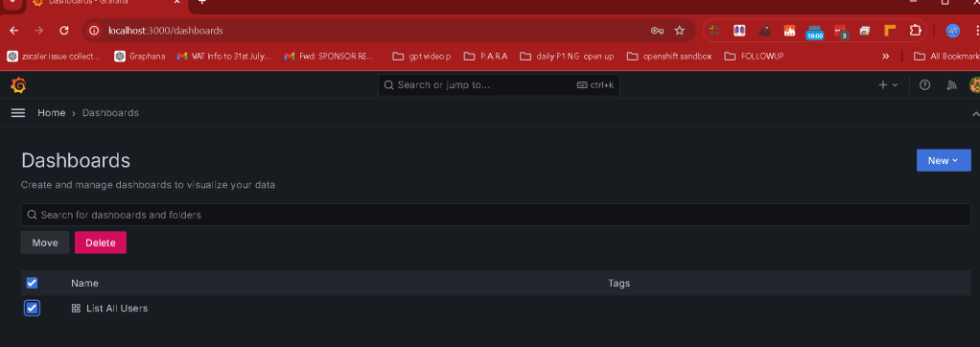The width and height of the screenshot is (980, 347).
Task: Open the tab search dropdown arrow
Action: [x=12, y=3]
